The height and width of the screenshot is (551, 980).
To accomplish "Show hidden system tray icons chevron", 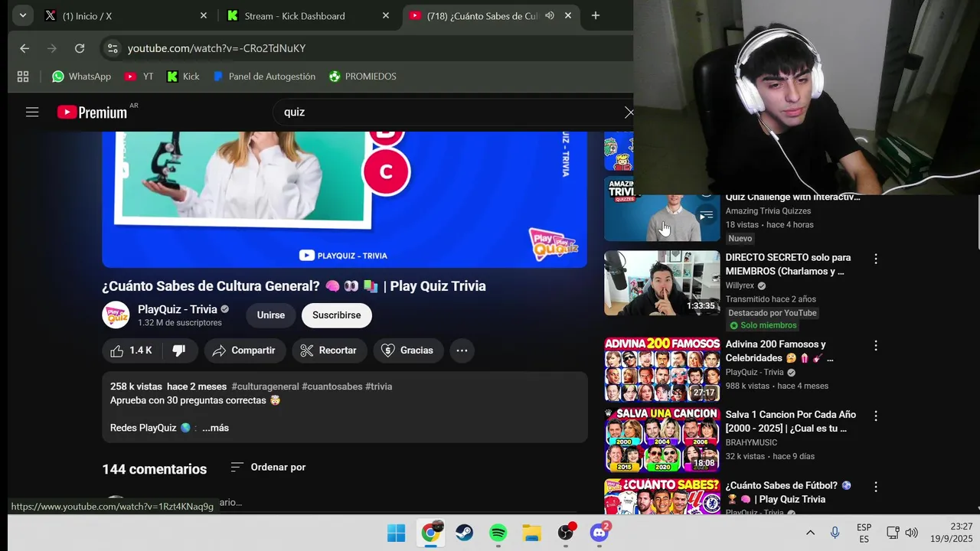I will pyautogui.click(x=810, y=533).
